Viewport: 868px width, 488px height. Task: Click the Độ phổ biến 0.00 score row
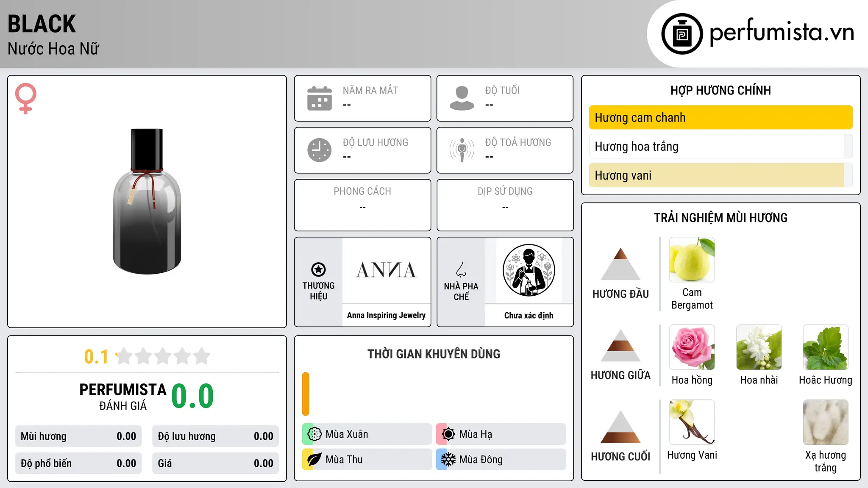78,463
